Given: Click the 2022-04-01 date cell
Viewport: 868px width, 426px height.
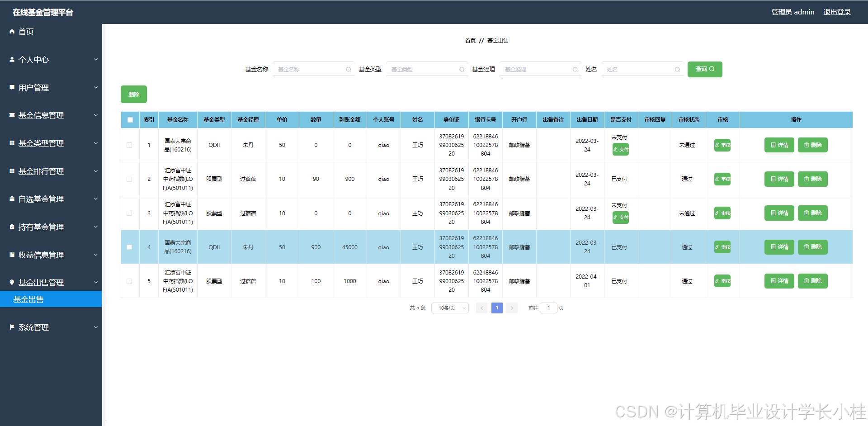Looking at the screenshot, I should click(x=587, y=281).
